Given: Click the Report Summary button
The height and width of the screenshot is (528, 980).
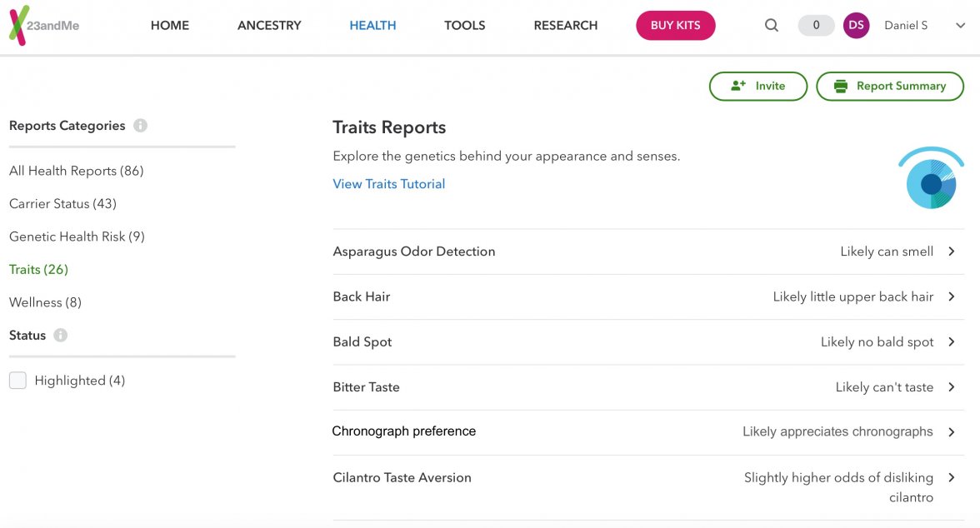Looking at the screenshot, I should pyautogui.click(x=890, y=86).
